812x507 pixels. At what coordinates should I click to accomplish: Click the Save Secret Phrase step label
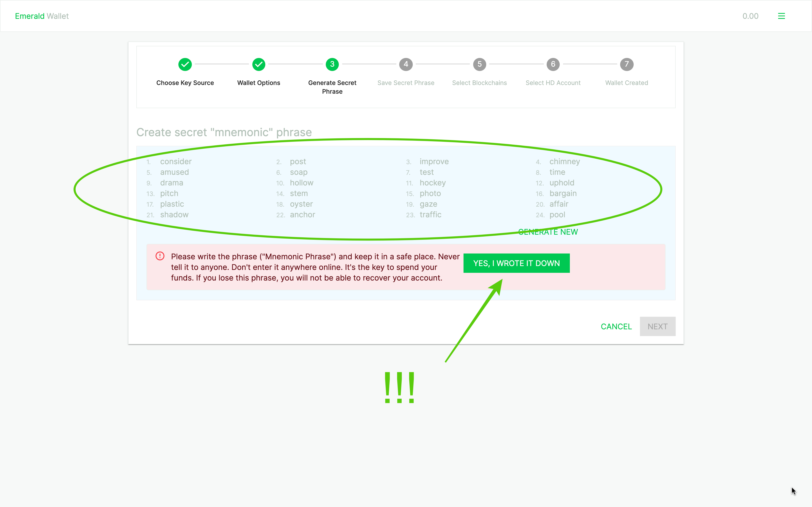406,83
